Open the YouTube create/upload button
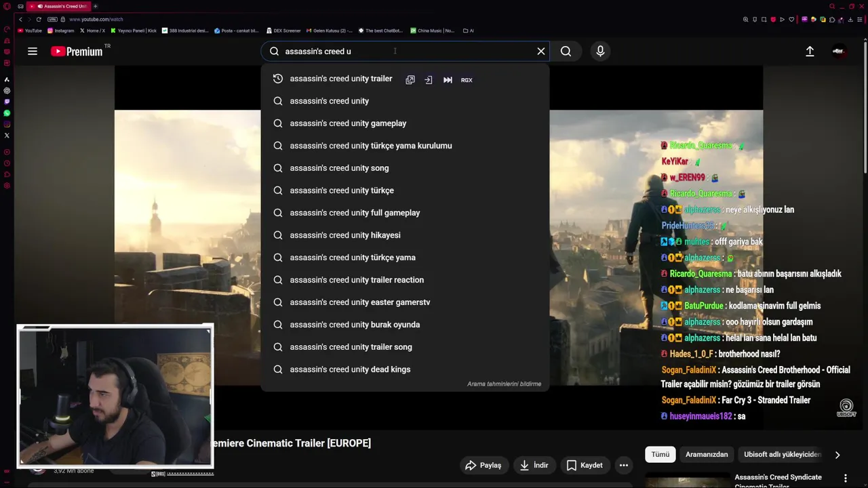Screen dimensions: 868x488 click(x=810, y=51)
